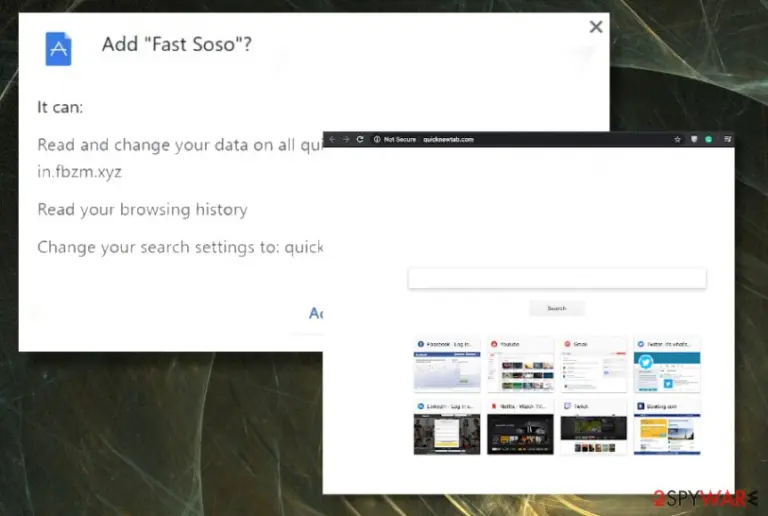Focus the empty search text box
The width and height of the screenshot is (768, 516).
(x=557, y=278)
